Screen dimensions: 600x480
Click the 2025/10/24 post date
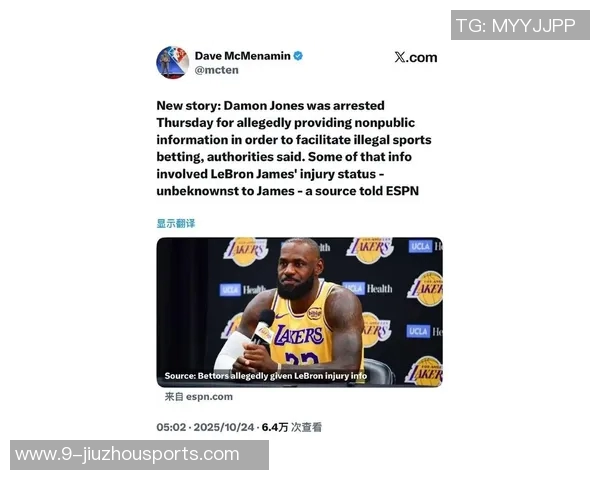[224, 427]
